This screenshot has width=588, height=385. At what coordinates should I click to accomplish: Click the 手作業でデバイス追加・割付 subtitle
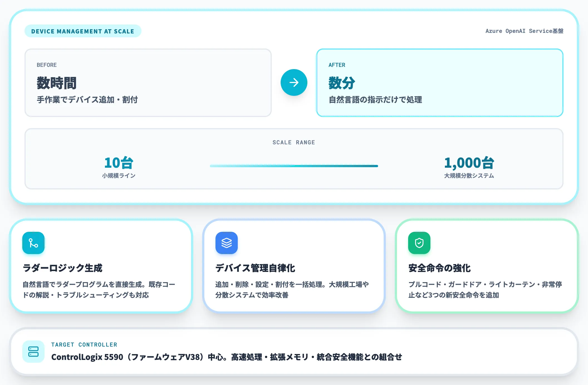pos(87,99)
